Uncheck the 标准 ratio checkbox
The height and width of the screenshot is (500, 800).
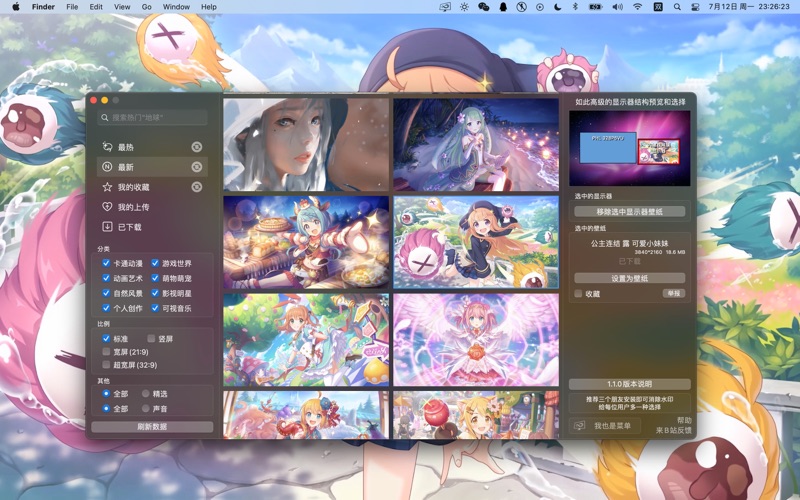click(106, 338)
